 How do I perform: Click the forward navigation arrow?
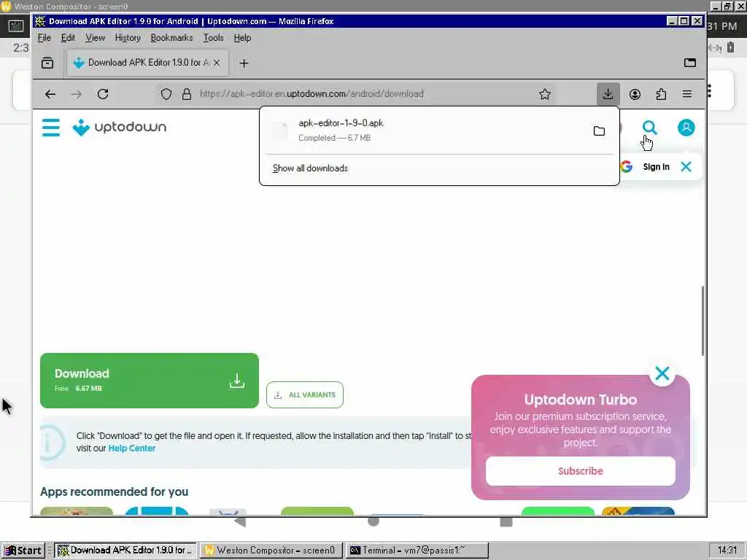pos(76,94)
